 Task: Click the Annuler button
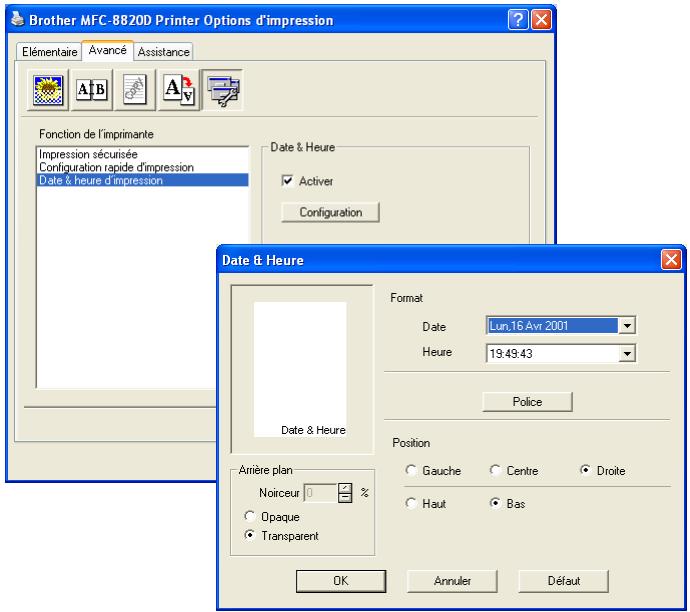pyautogui.click(x=452, y=581)
